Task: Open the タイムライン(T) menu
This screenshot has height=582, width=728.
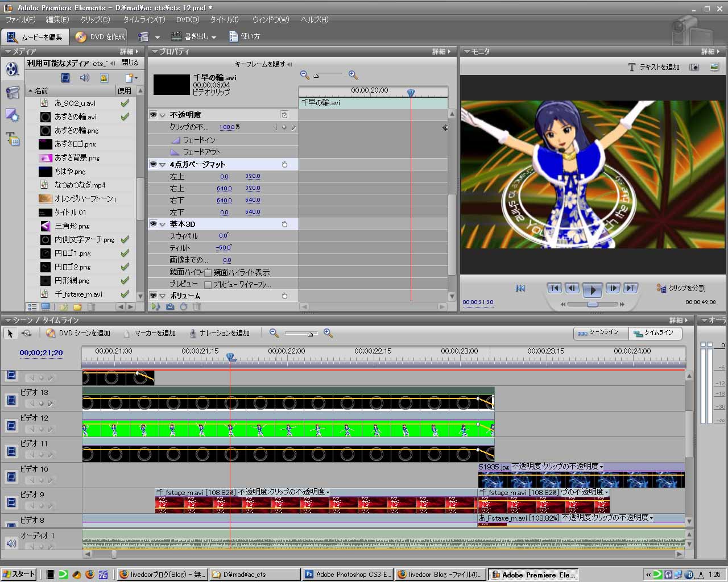Action: 143,19
